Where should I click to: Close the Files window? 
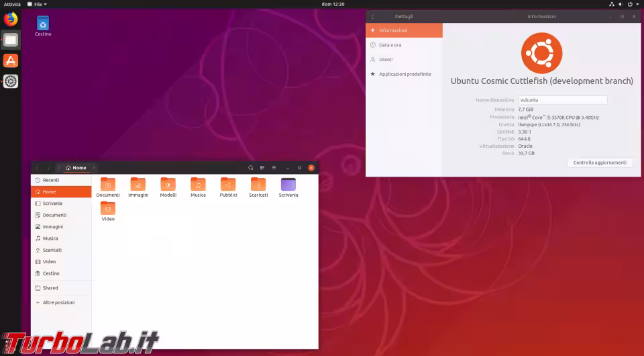311,168
